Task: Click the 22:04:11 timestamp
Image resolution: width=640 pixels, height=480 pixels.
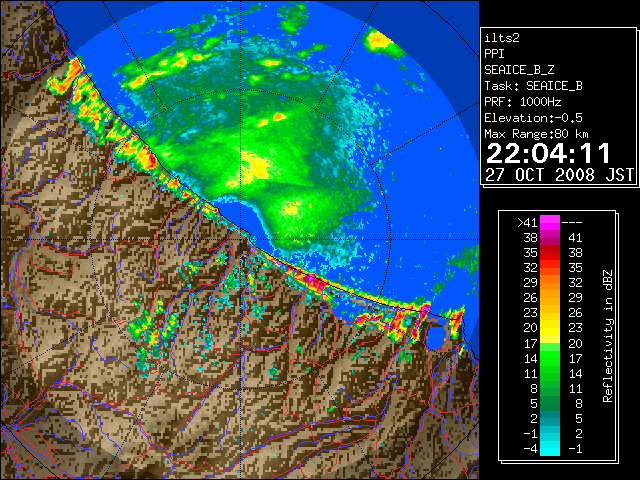Action: pyautogui.click(x=548, y=153)
